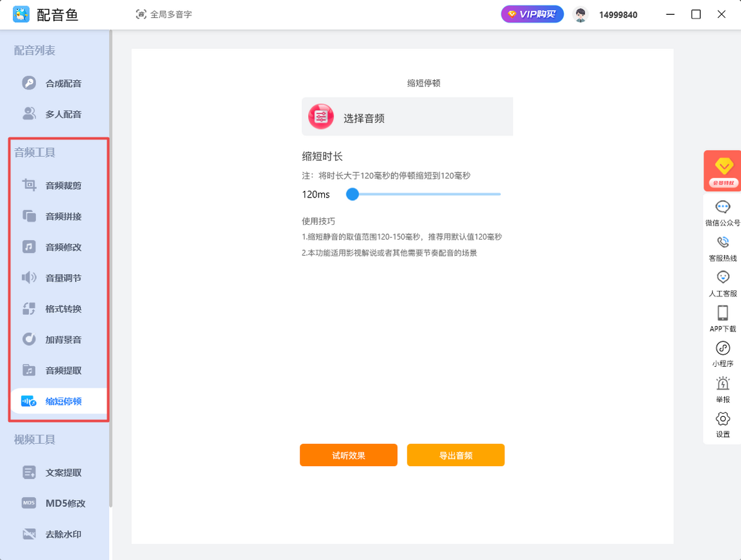Open APP下载 phone icon
This screenshot has height=560, width=741.
722,312
